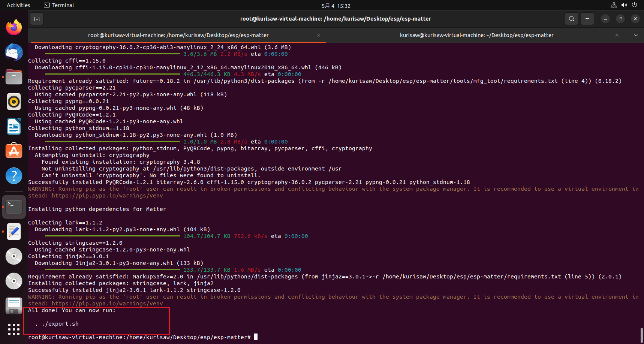Click the root prompt input line
This screenshot has height=344, width=644.
click(143, 337)
